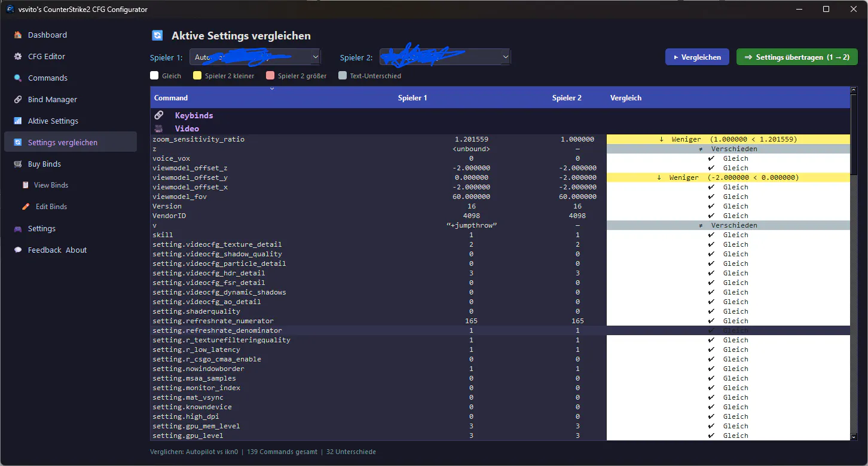Open the Dashboard page
The height and width of the screenshot is (466, 868).
(71, 35)
